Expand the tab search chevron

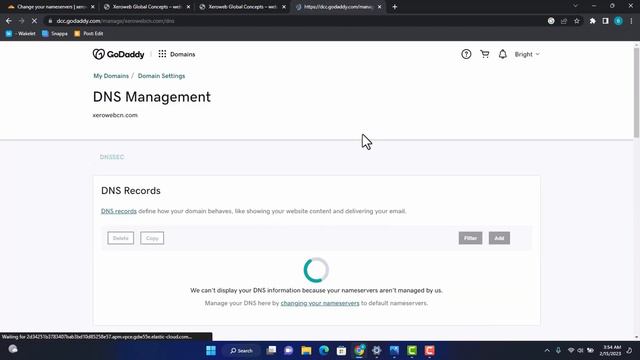point(575,6)
